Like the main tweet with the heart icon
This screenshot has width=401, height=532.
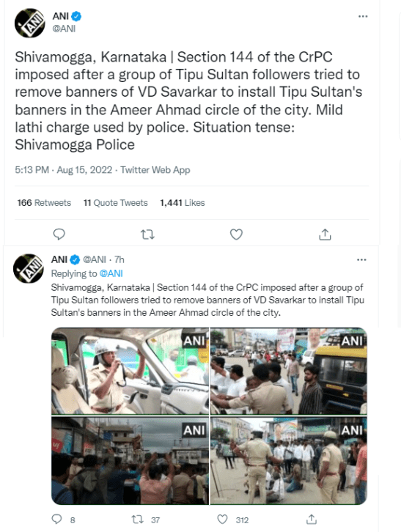click(x=236, y=234)
